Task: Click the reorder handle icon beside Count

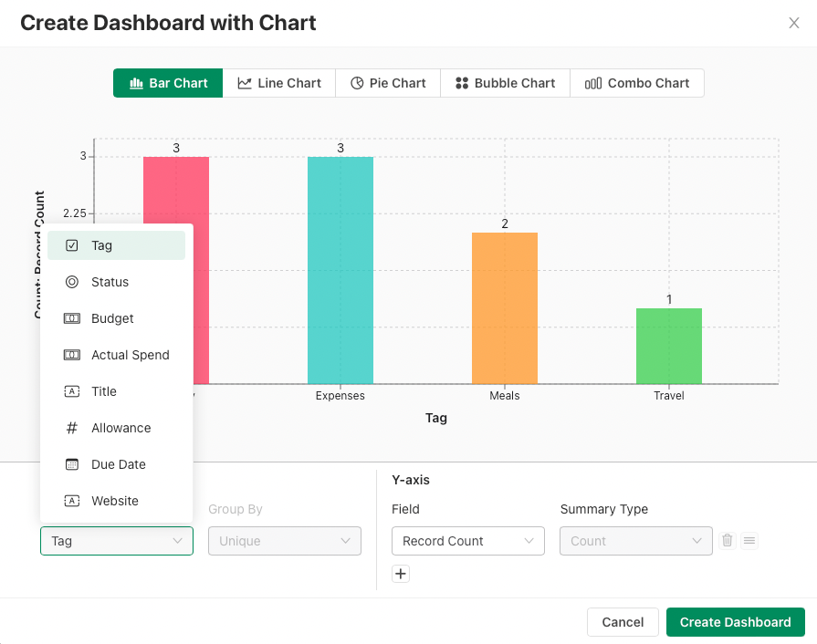Action: pyautogui.click(x=749, y=540)
